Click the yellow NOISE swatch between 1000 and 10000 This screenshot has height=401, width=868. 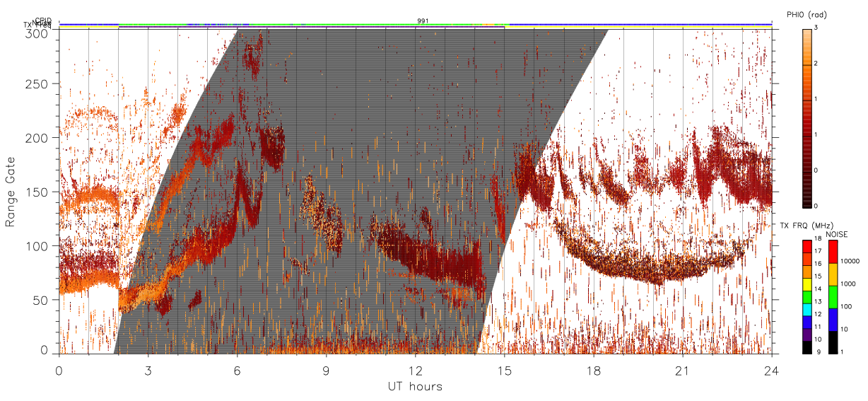click(x=833, y=274)
